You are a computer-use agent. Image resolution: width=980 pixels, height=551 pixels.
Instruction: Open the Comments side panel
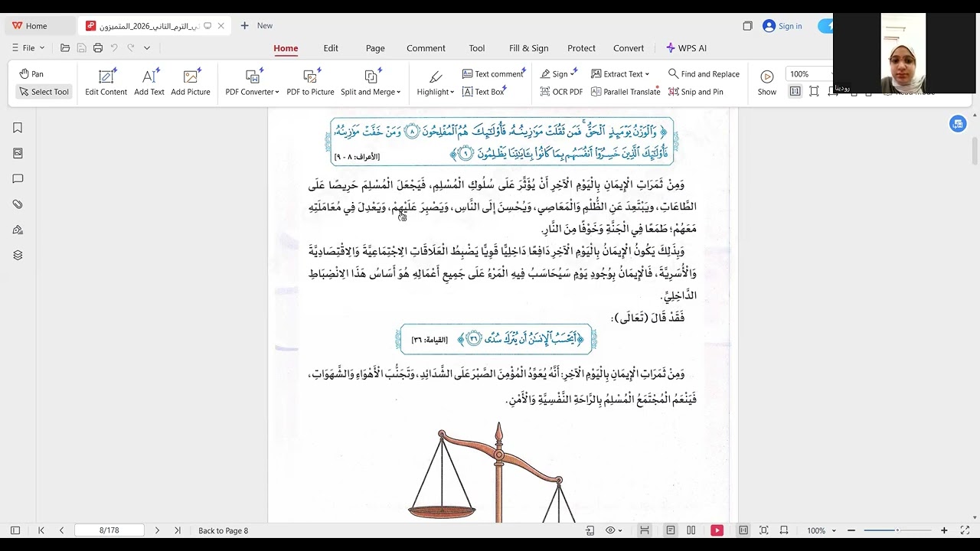pos(18,179)
